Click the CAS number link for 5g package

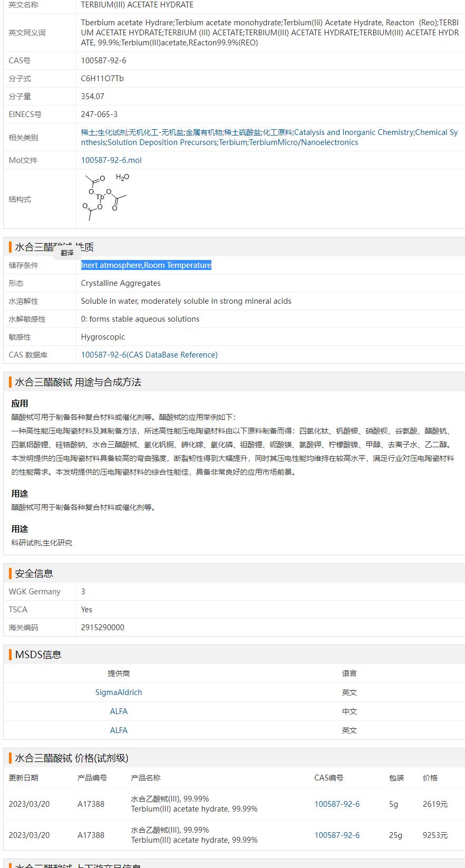[x=337, y=804]
